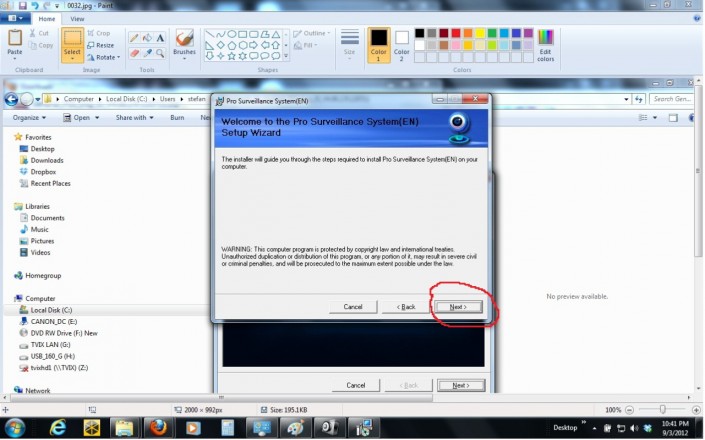Open the Paint file menu button
The width and height of the screenshot is (705, 440).
tap(16, 19)
